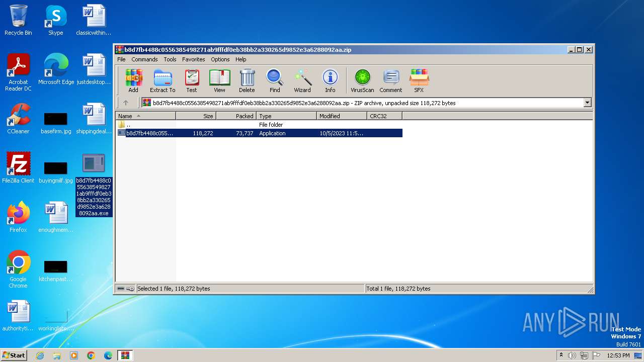Select the basefirm.jpg desktop file
644x362 pixels.
56,122
